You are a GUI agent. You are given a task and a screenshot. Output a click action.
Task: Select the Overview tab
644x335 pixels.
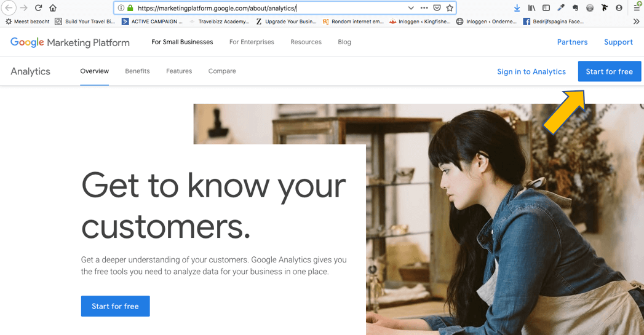95,71
